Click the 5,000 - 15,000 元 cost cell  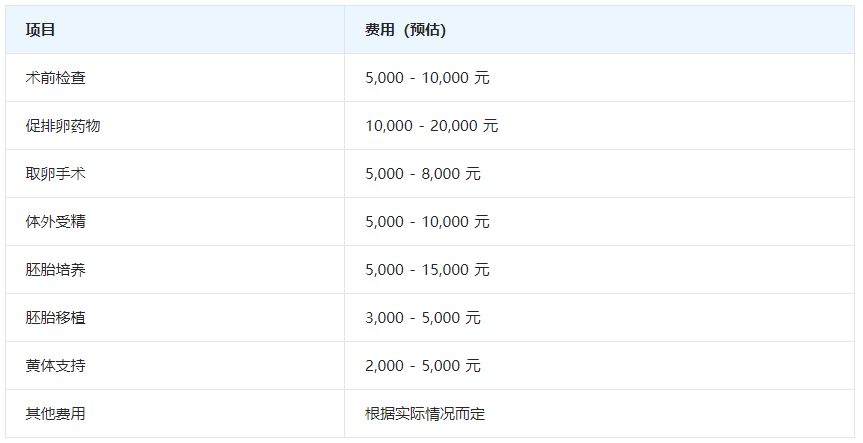tap(427, 270)
